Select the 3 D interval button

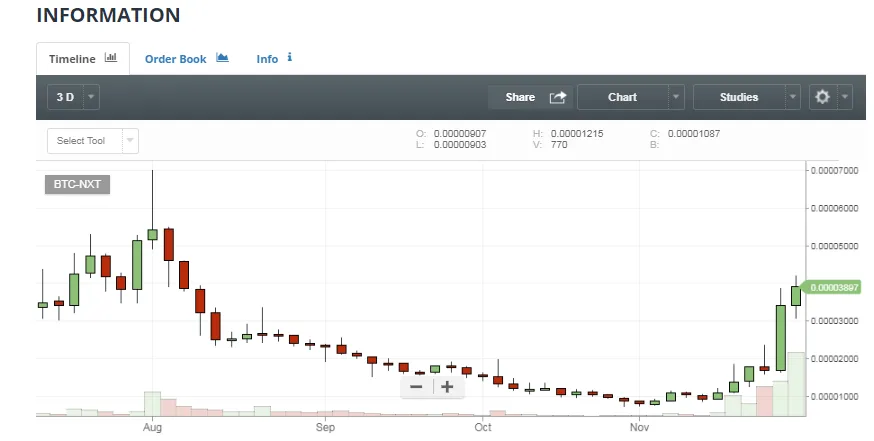pyautogui.click(x=65, y=97)
